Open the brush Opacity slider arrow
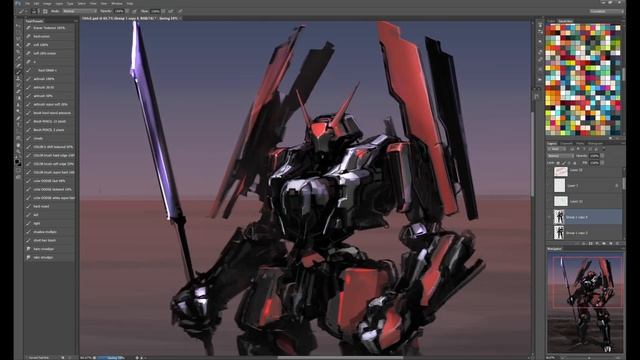This screenshot has width=640, height=360. pyautogui.click(x=127, y=11)
